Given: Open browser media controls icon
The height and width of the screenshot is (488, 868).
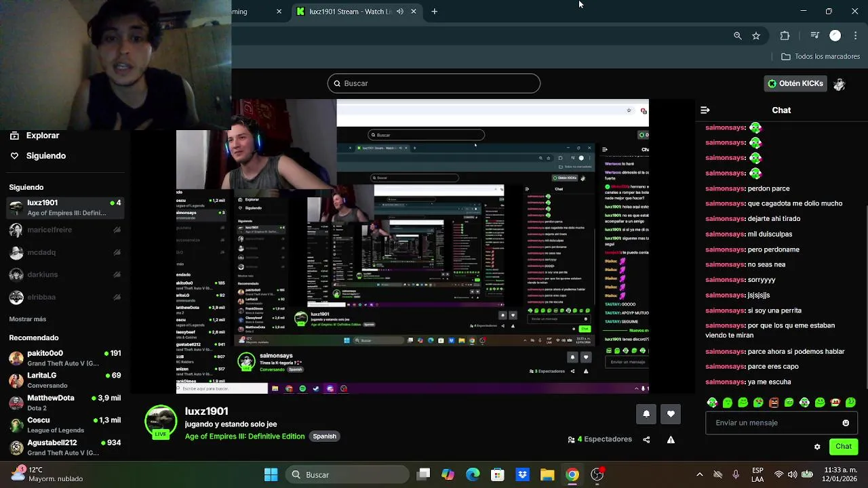Looking at the screenshot, I should 815,36.
